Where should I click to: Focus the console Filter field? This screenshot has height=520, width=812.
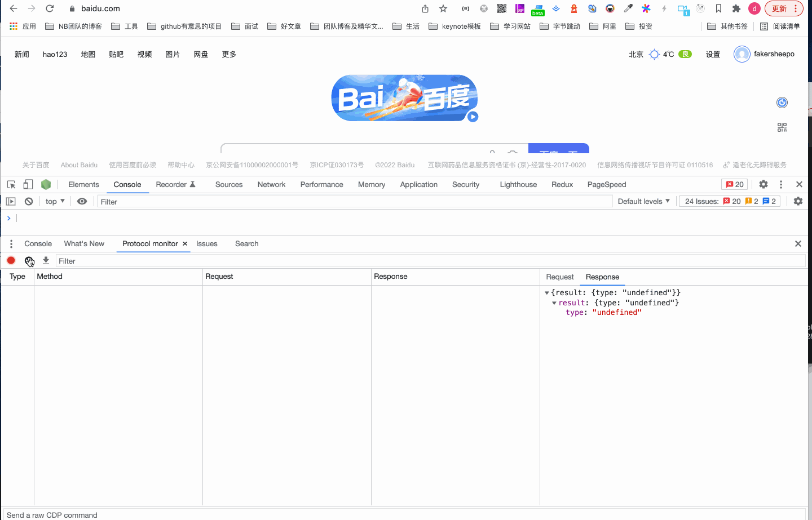355,202
